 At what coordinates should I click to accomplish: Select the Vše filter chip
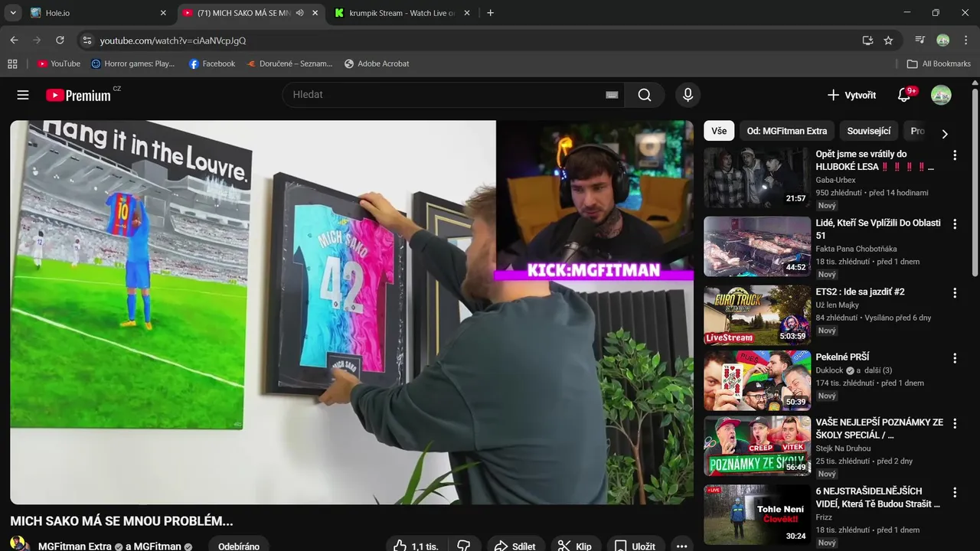pyautogui.click(x=719, y=131)
